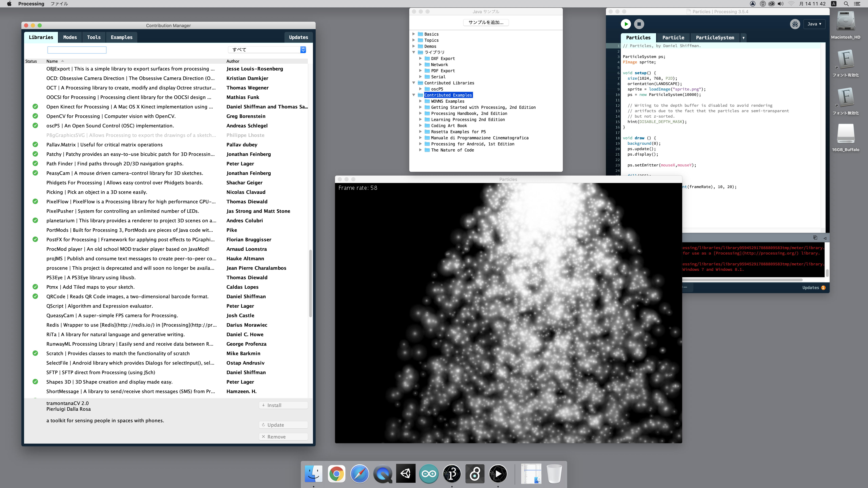Screen dimensions: 868x488
Task: Expand the Topics folder
Action: coord(414,40)
